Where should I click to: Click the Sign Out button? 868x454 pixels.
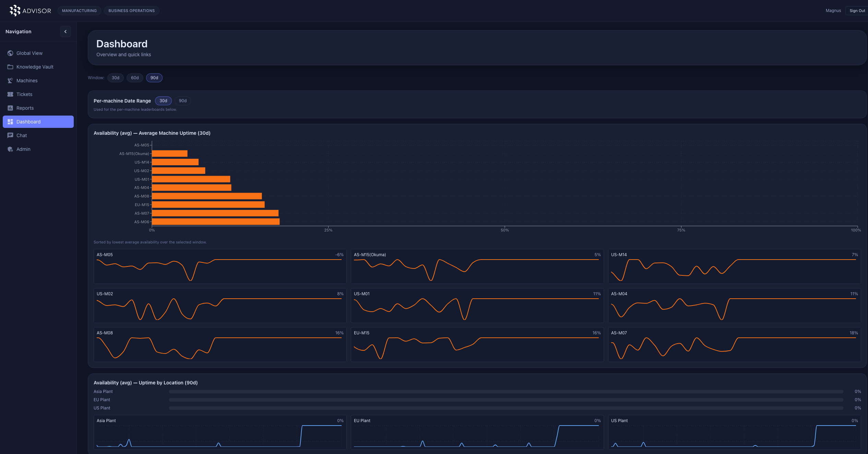pos(857,11)
